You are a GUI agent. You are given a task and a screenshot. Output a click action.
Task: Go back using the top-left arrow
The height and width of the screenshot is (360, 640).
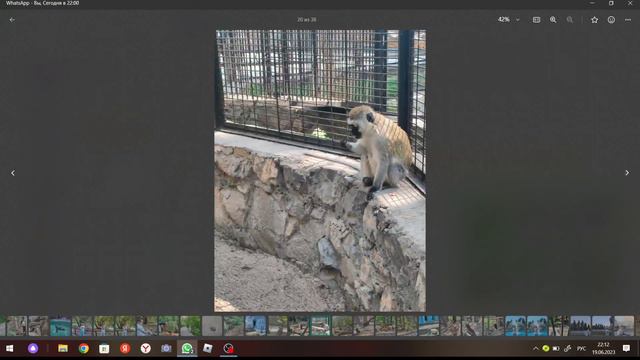tap(12, 20)
